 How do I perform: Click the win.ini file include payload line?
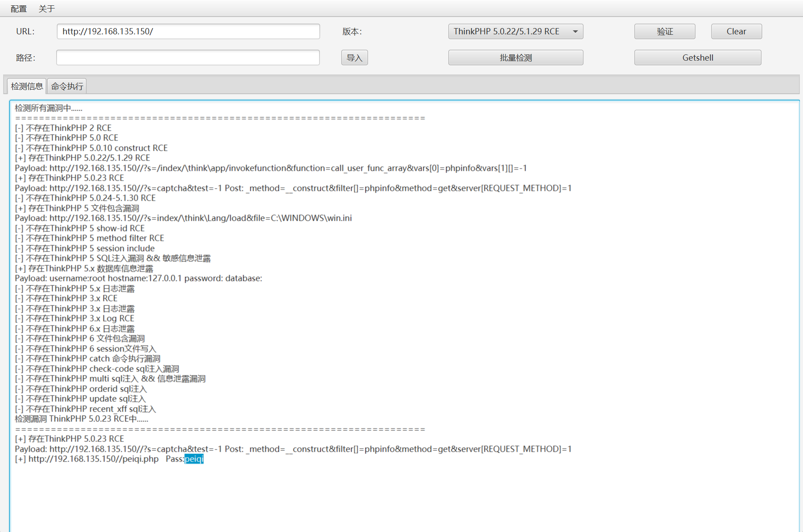(183, 218)
